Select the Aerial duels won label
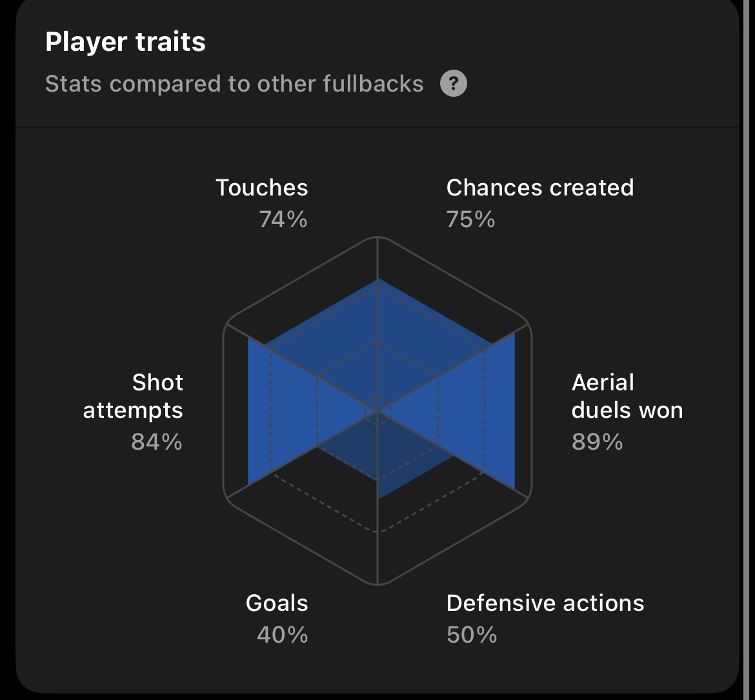This screenshot has width=755, height=700. (x=627, y=396)
